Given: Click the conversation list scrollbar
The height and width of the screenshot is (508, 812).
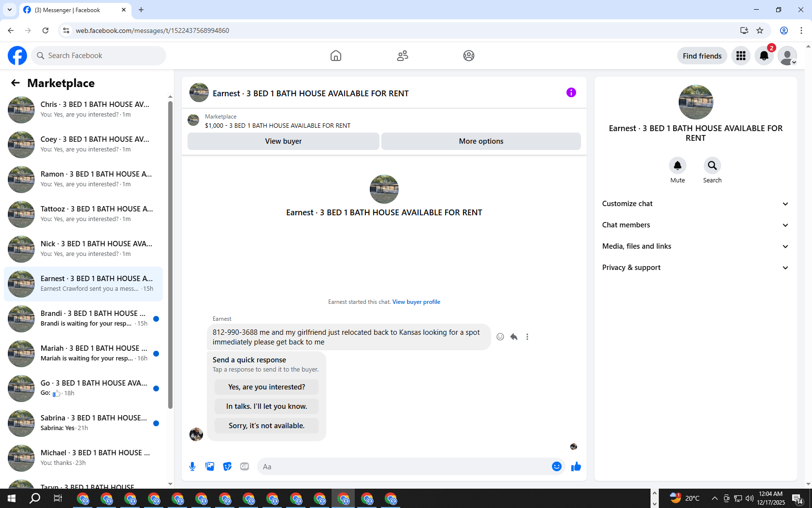Looking at the screenshot, I should coord(170,254).
